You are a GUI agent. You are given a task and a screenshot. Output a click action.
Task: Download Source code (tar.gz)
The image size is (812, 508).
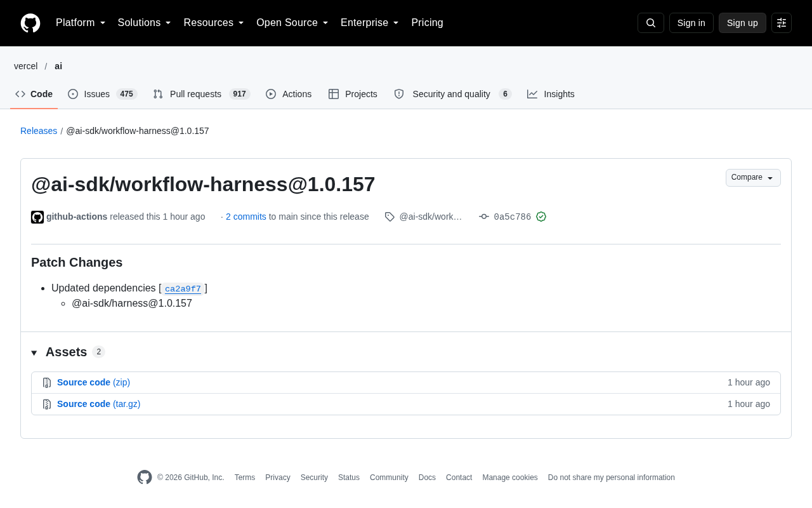click(98, 404)
